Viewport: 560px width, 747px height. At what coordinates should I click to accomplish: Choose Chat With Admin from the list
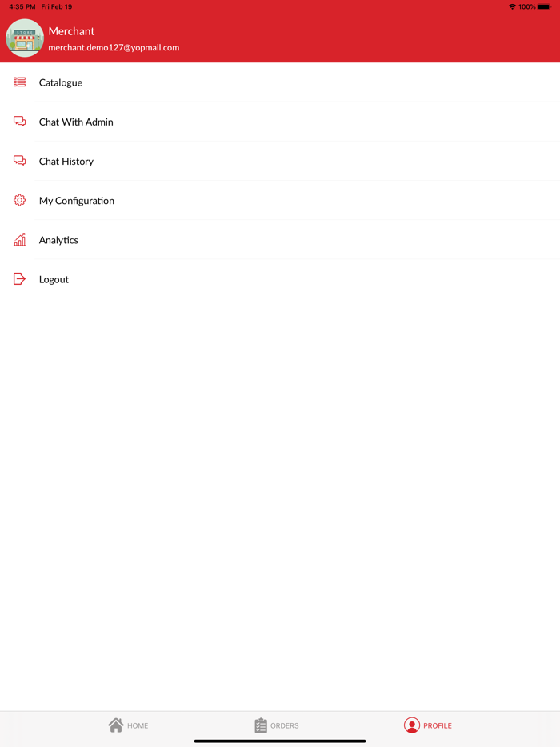[280, 122]
